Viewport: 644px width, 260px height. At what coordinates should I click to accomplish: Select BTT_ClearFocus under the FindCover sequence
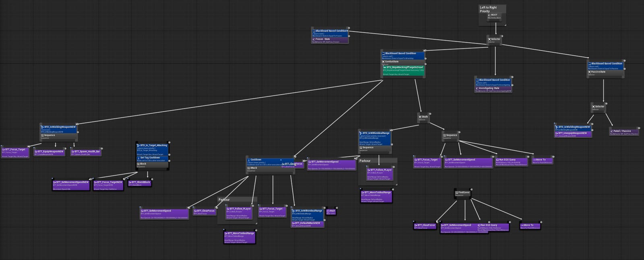[x=425, y=226]
